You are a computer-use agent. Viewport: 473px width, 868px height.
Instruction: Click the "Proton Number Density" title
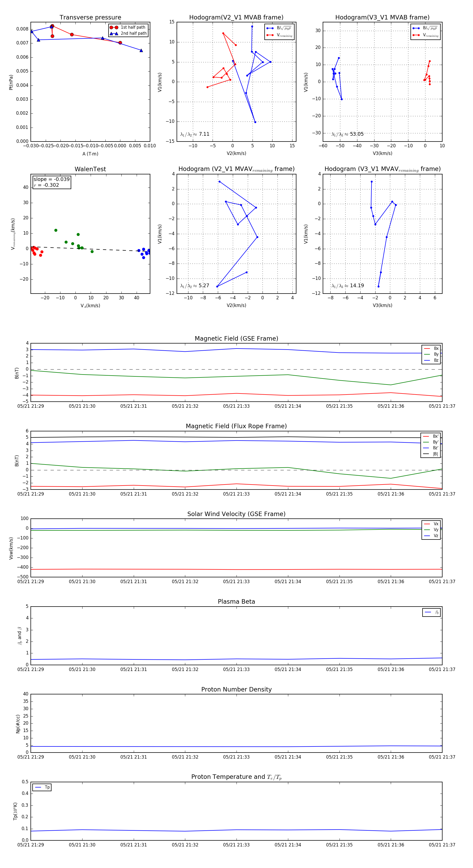tap(236, 689)
